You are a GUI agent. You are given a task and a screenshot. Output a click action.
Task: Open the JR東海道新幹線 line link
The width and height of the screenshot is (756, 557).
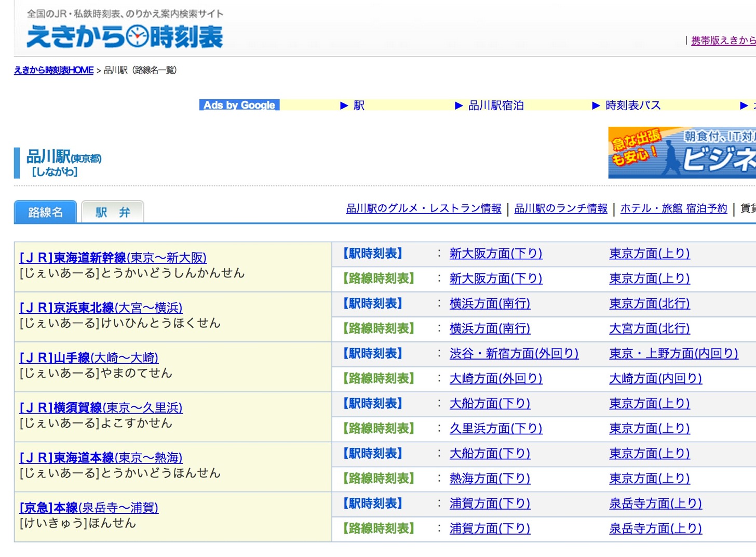point(113,258)
